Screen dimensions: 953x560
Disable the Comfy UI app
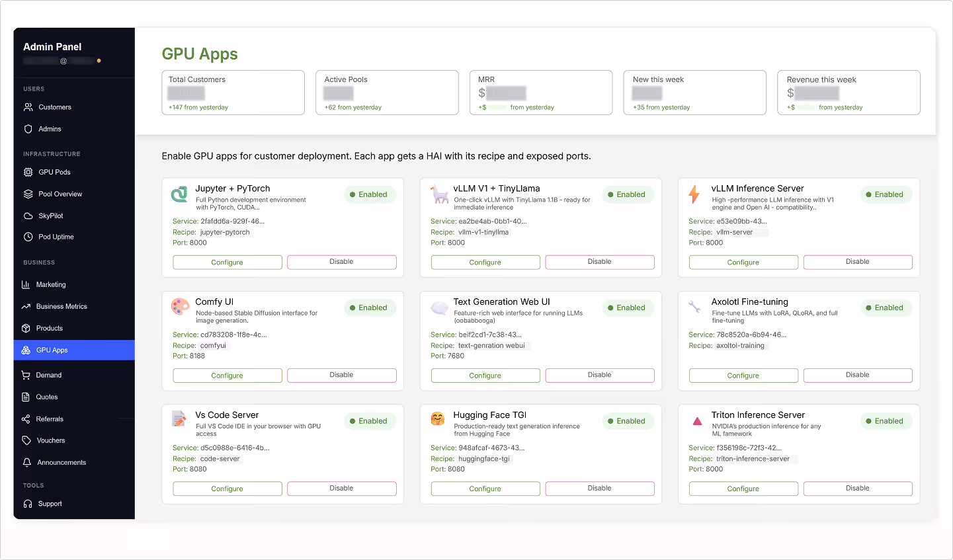342,375
